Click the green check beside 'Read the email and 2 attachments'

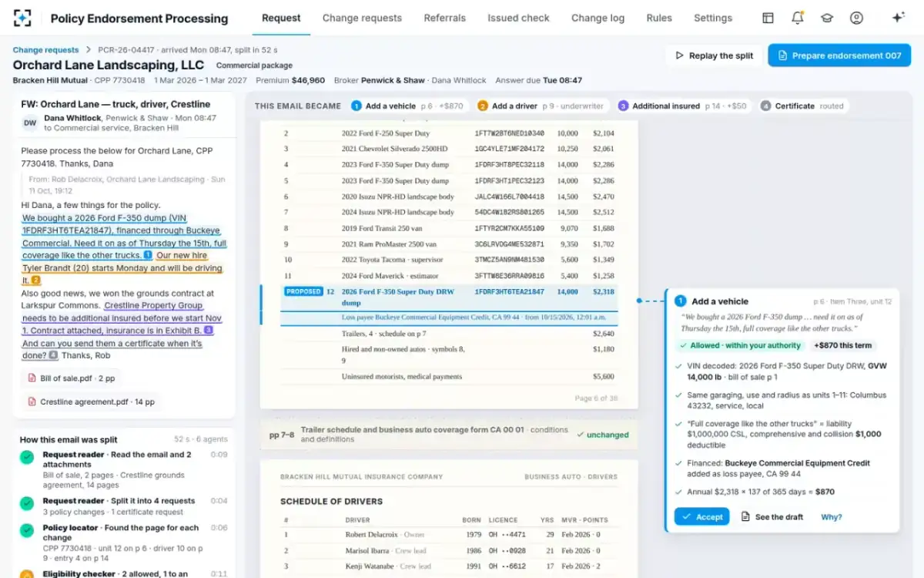tap(27, 457)
